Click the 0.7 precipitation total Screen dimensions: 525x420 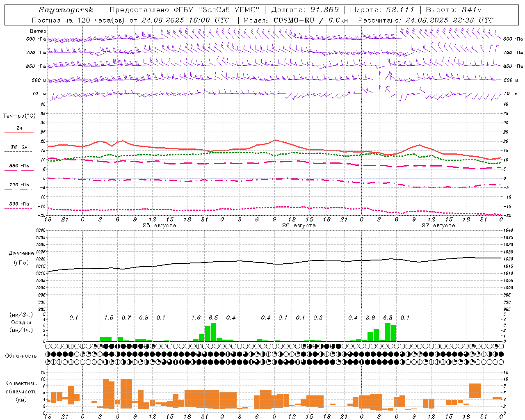click(x=126, y=318)
